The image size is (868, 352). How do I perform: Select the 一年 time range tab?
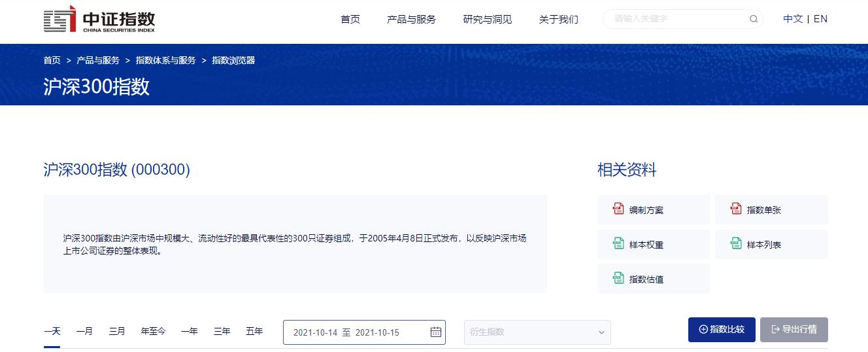coord(190,332)
